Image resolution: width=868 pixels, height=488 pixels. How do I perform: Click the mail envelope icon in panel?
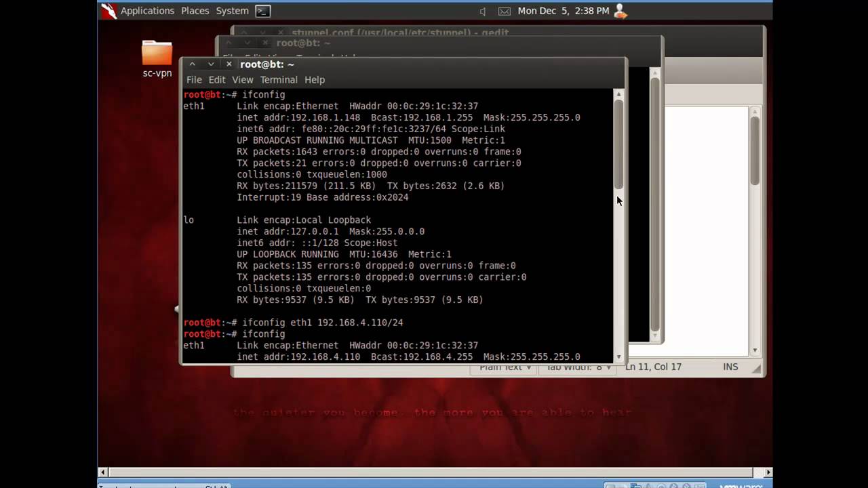coord(505,11)
